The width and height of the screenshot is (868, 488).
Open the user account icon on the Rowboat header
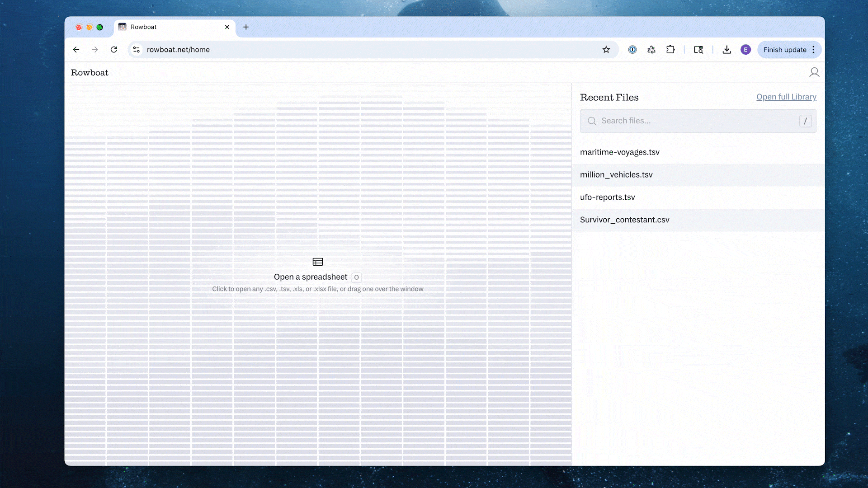[x=815, y=72]
